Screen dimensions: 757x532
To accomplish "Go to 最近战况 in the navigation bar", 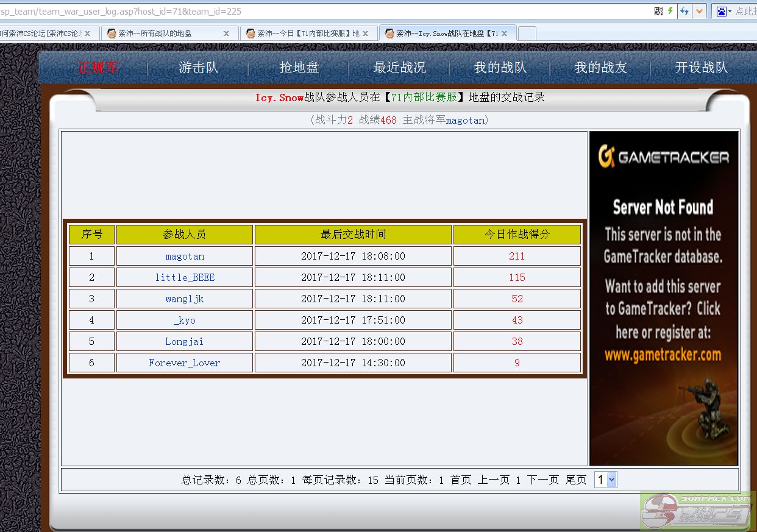I will 399,68.
